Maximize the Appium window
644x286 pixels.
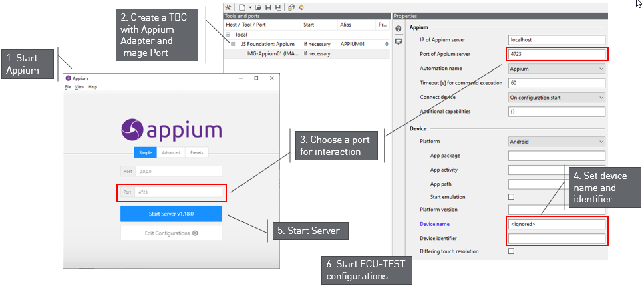point(256,78)
